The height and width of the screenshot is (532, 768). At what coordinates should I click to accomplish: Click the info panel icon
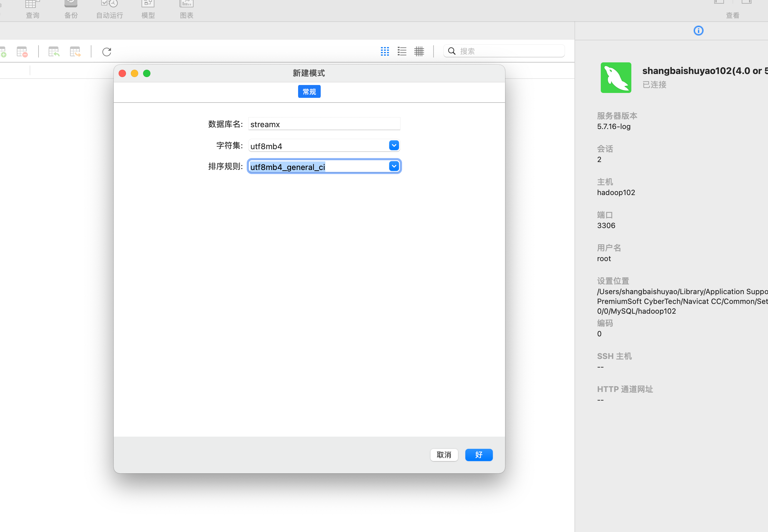pyautogui.click(x=698, y=31)
